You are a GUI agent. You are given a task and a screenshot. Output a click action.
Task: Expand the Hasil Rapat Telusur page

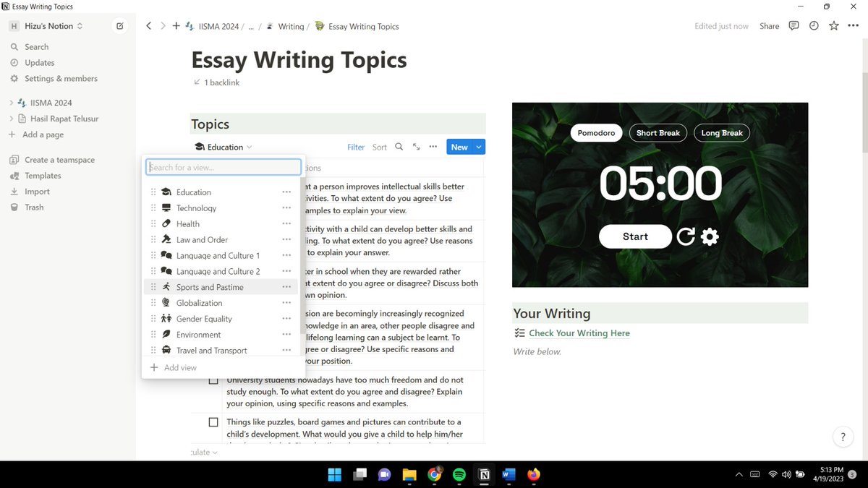tap(12, 119)
